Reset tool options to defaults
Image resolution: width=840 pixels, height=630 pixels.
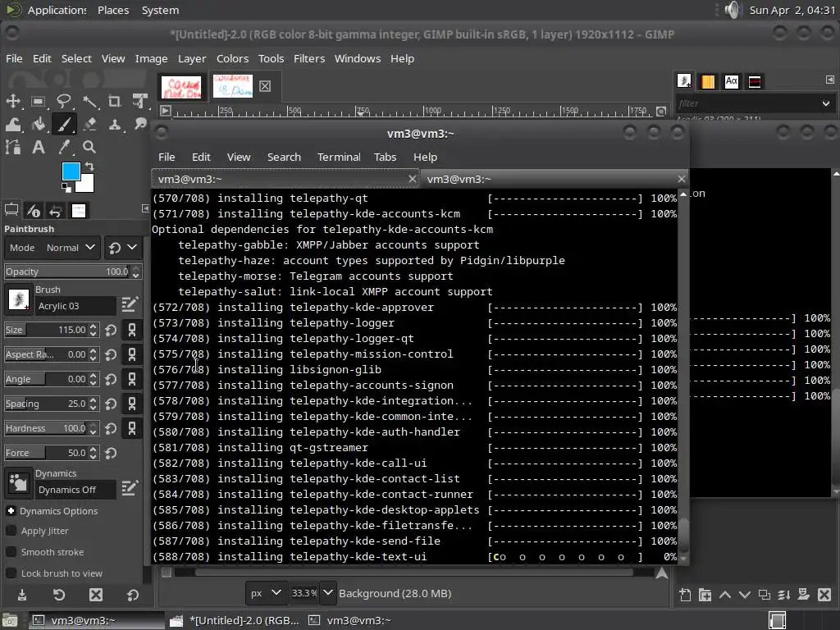click(132, 595)
